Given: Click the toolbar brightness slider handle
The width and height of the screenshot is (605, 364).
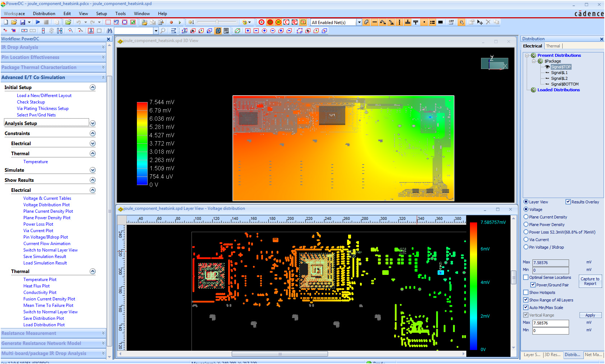Looking at the screenshot, I should pyautogui.click(x=217, y=22).
